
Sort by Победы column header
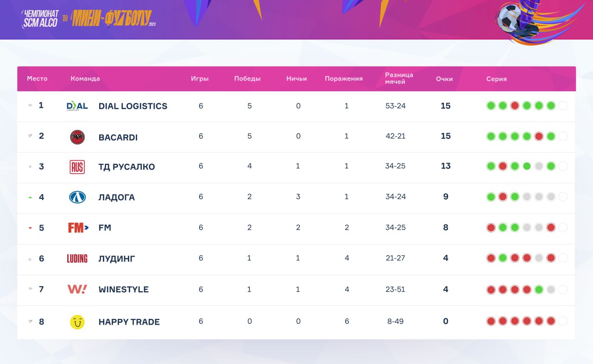pos(247,79)
